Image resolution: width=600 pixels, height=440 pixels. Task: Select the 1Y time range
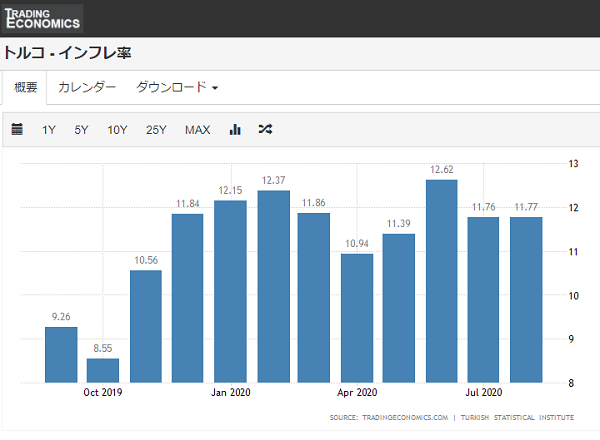(x=49, y=130)
